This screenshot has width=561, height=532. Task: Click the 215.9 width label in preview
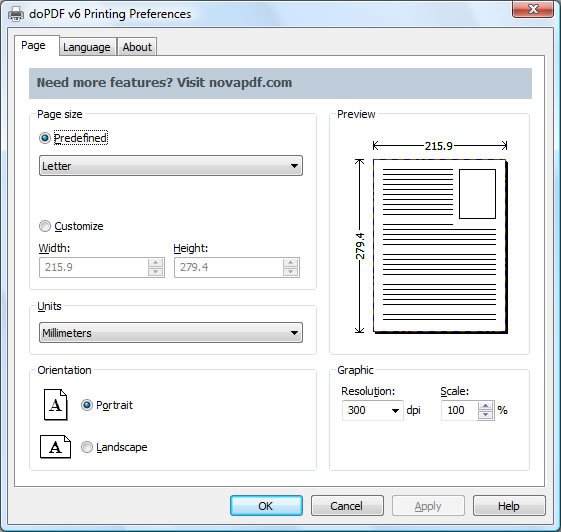(x=439, y=146)
